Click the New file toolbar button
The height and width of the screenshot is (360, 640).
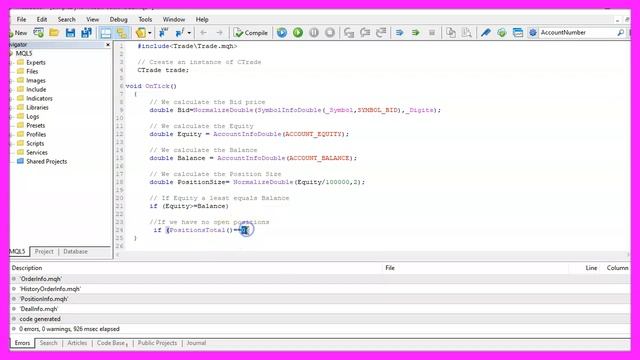[18, 33]
